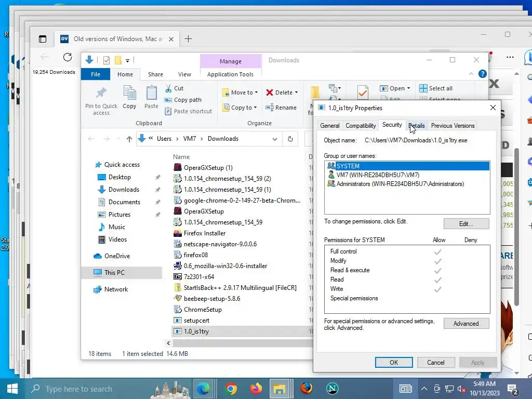Open Edge settings three-dots menu
Screen dimensions: 532x399
(x=510, y=57)
